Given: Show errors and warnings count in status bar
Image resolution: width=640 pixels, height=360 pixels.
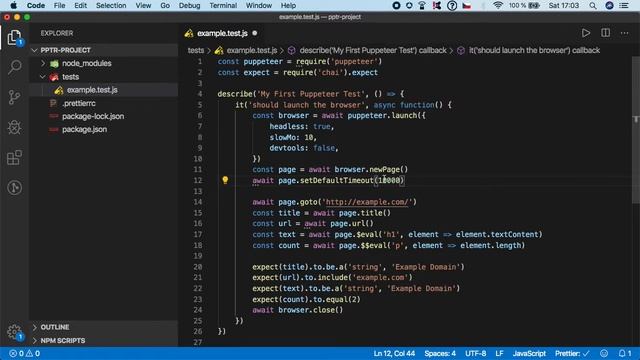Looking at the screenshot, I should (x=24, y=353).
